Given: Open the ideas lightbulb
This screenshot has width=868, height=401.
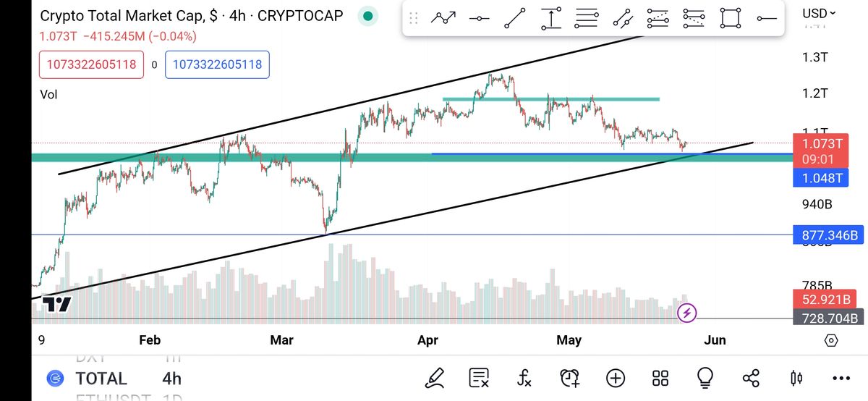Looking at the screenshot, I should point(705,378).
